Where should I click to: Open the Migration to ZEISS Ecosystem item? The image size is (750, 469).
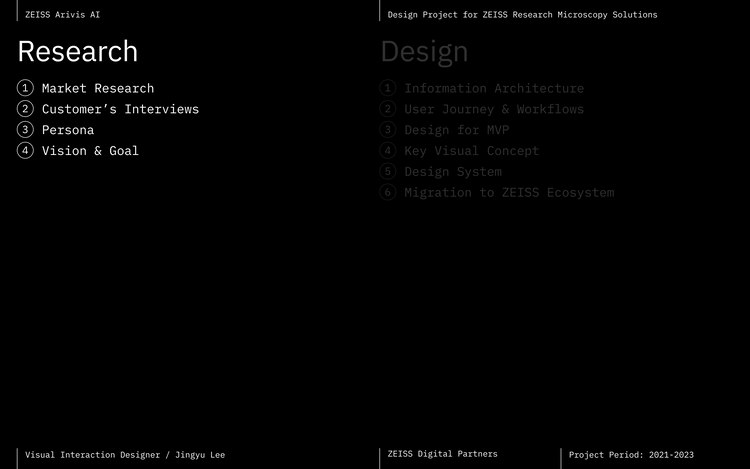point(509,193)
